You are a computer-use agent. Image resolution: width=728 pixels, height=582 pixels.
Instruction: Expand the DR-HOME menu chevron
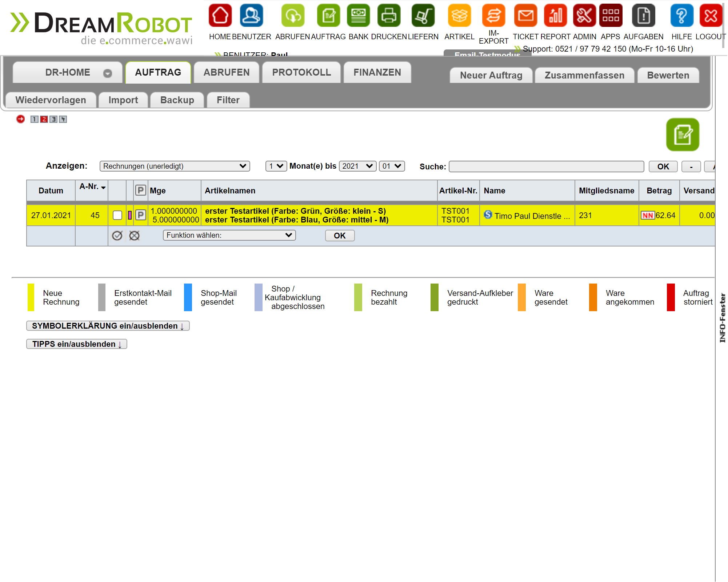107,73
